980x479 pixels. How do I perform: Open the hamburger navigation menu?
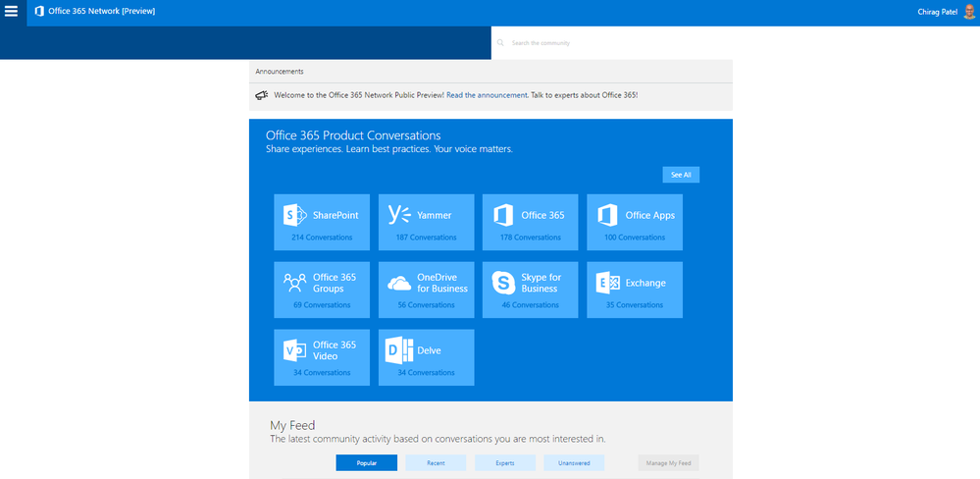click(11, 11)
